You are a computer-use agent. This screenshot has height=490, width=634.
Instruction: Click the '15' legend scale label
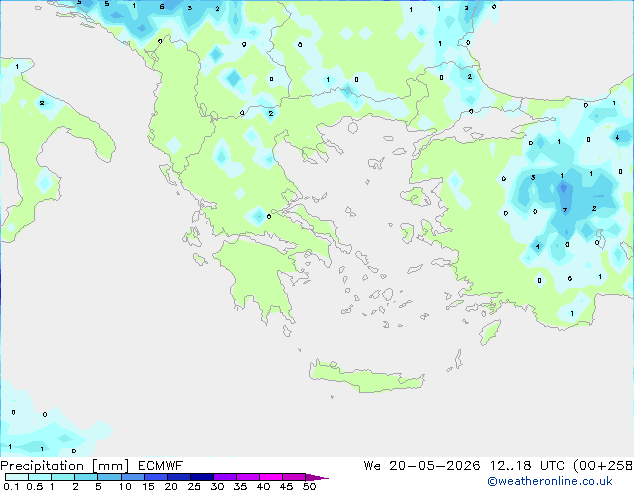[148, 486]
